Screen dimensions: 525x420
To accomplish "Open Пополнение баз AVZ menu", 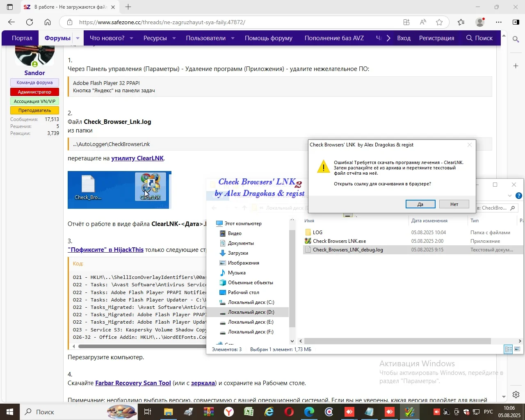I will tap(334, 38).
